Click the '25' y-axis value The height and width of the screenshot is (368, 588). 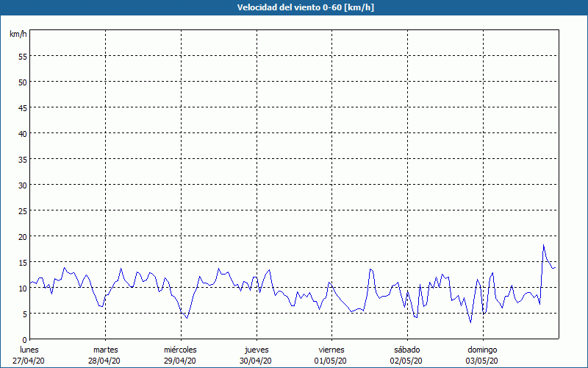point(23,211)
